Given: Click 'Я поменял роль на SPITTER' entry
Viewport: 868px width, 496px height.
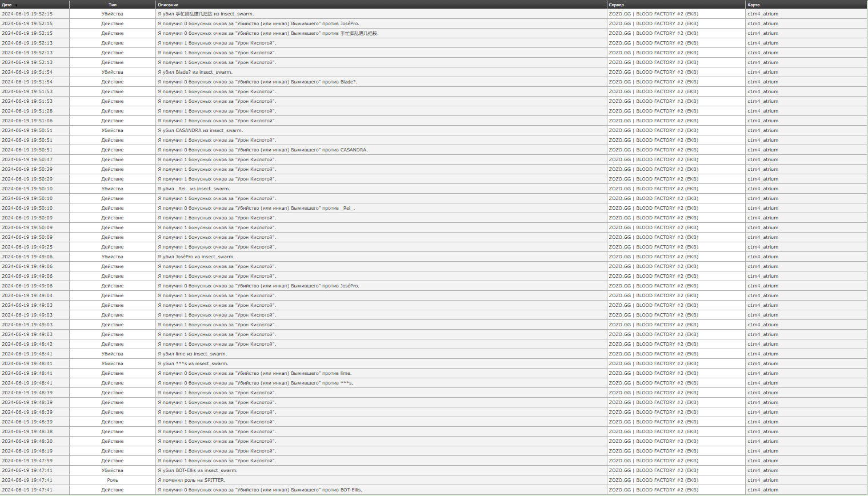Looking at the screenshot, I should (x=191, y=480).
